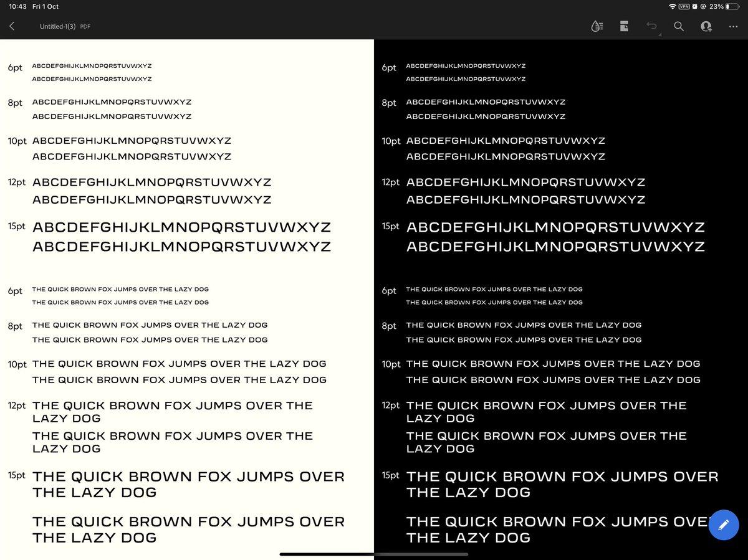Tap the 23% battery percentage
The image size is (748, 560).
716,6
